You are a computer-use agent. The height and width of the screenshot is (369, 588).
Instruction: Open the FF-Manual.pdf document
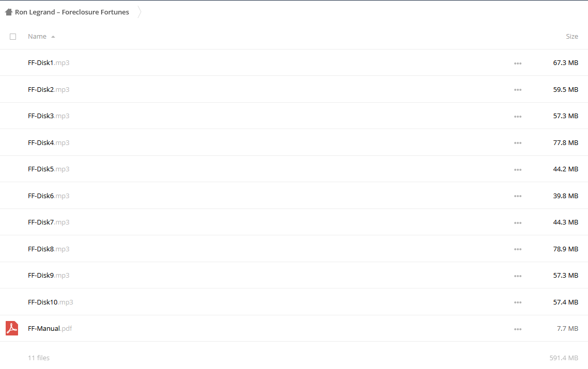[x=50, y=328]
